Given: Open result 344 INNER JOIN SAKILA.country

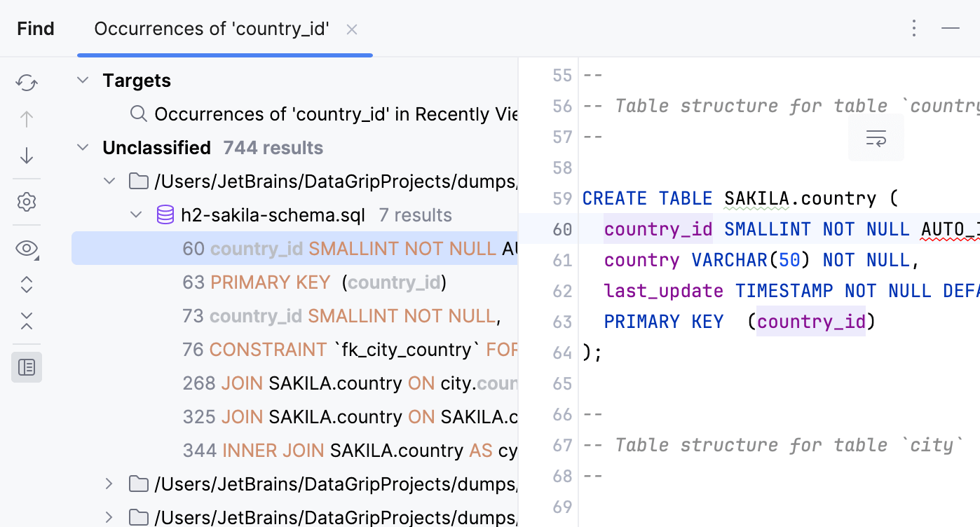Looking at the screenshot, I should pos(349,451).
